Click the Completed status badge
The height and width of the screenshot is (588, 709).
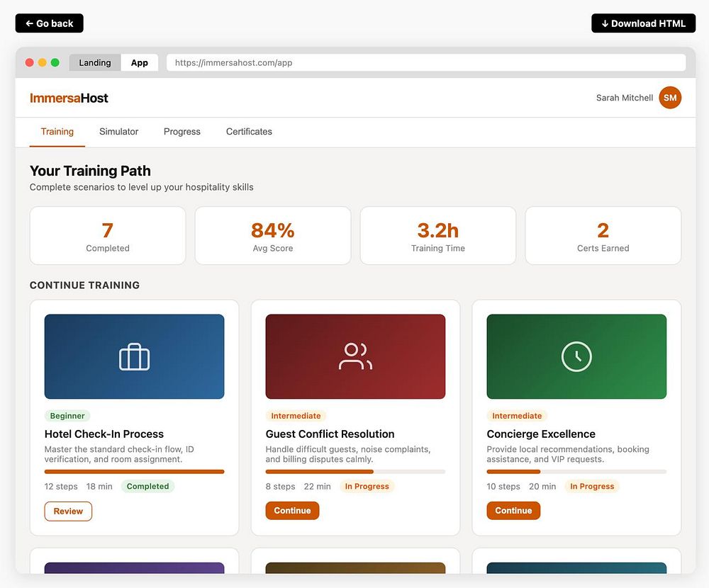pyautogui.click(x=147, y=486)
